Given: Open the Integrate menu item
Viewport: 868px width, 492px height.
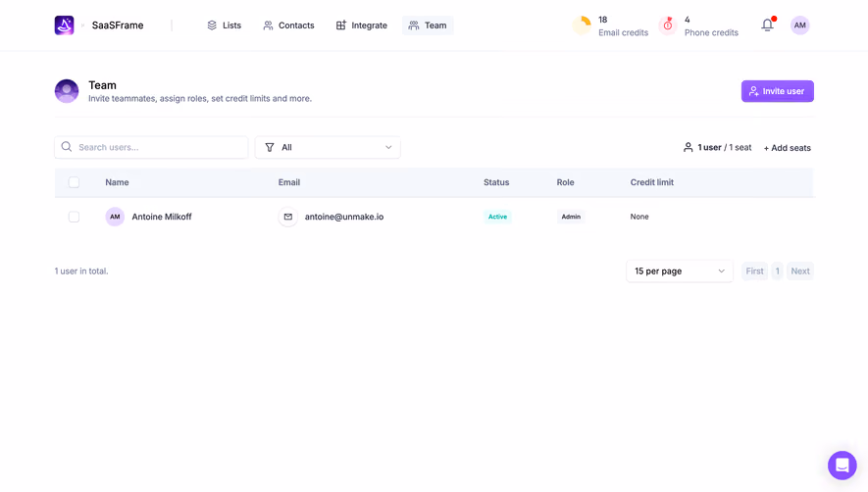Looking at the screenshot, I should pos(362,25).
